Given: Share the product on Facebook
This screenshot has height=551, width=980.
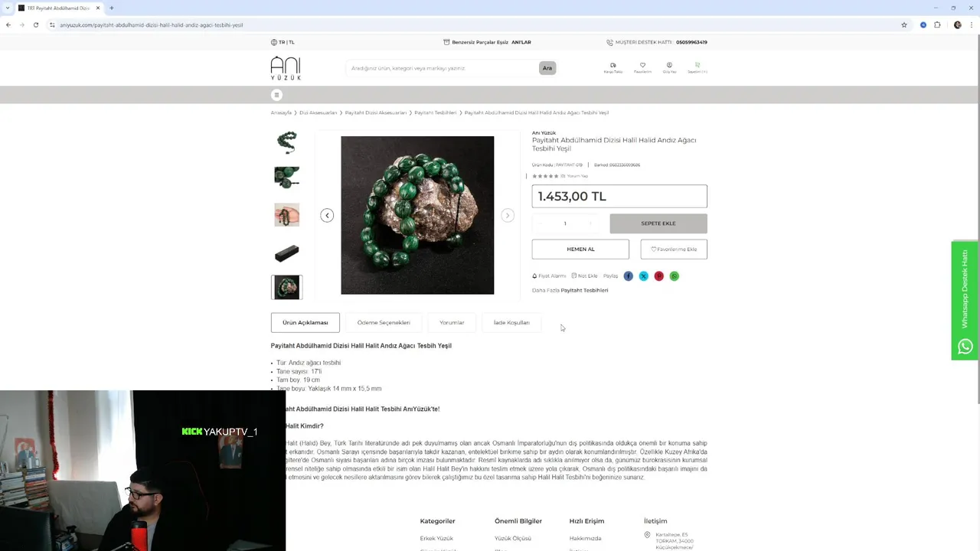Looking at the screenshot, I should point(628,276).
